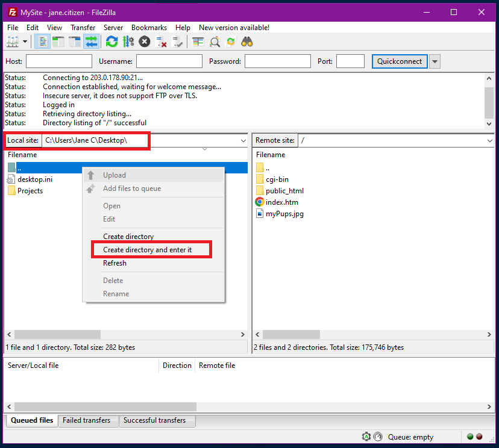Open file search using the binoculars icon
This screenshot has height=448, width=499.
tap(248, 41)
